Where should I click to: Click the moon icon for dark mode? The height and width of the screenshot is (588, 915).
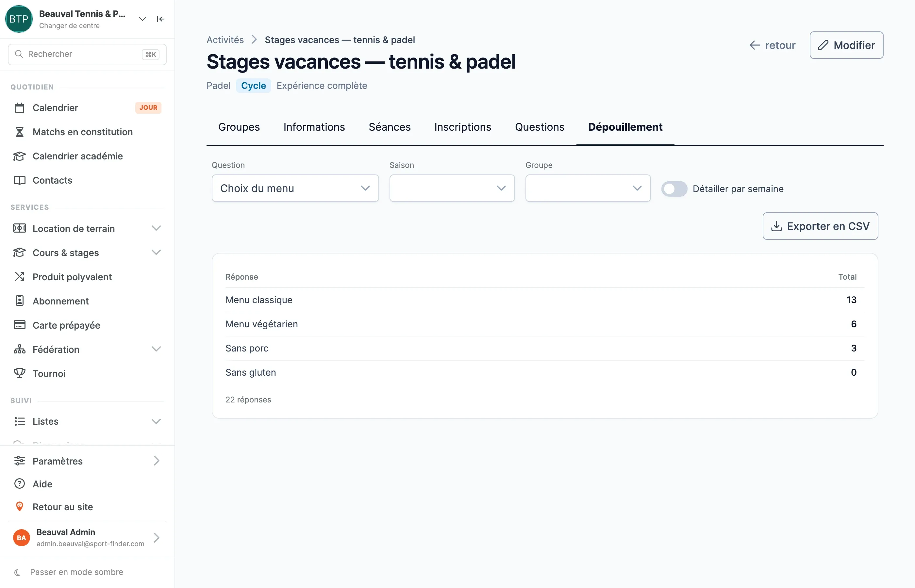pyautogui.click(x=17, y=572)
